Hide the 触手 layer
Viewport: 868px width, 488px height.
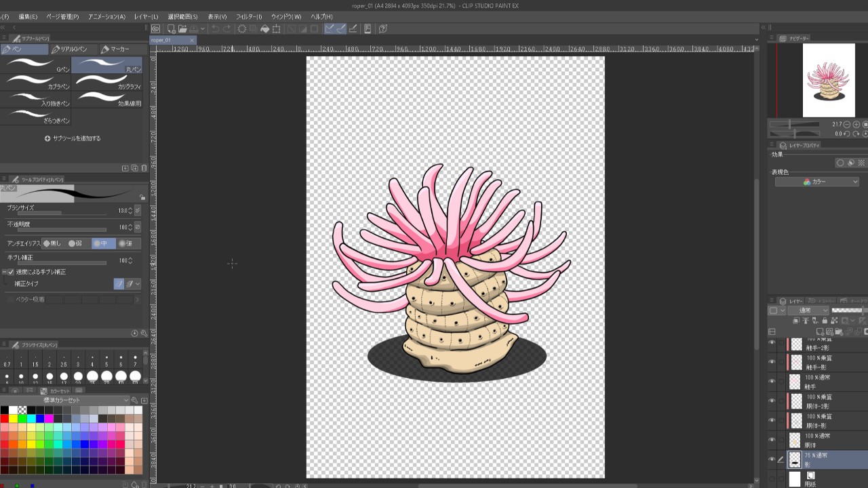point(772,382)
